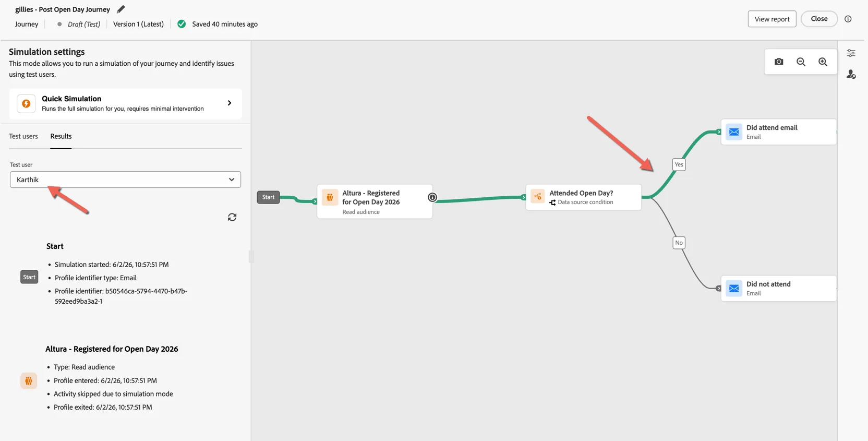This screenshot has height=441, width=868.
Task: Click the info badge on the Altura node
Action: click(432, 197)
